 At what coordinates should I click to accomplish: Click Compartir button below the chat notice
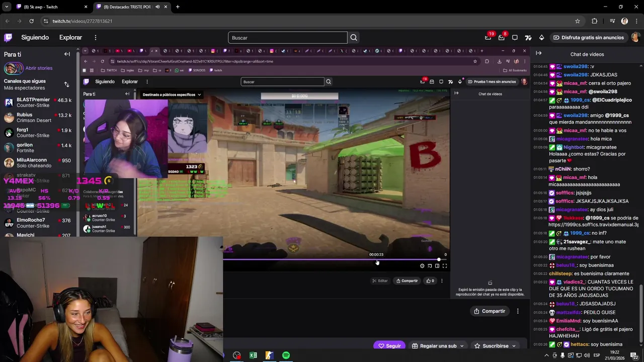(490, 311)
